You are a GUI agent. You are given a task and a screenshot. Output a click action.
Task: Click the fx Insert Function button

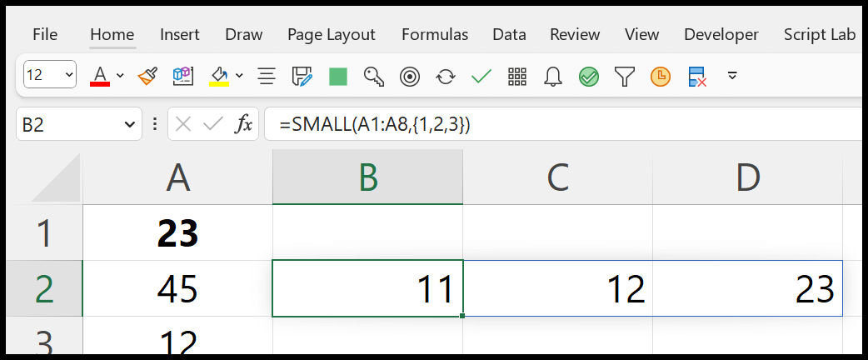coord(243,125)
